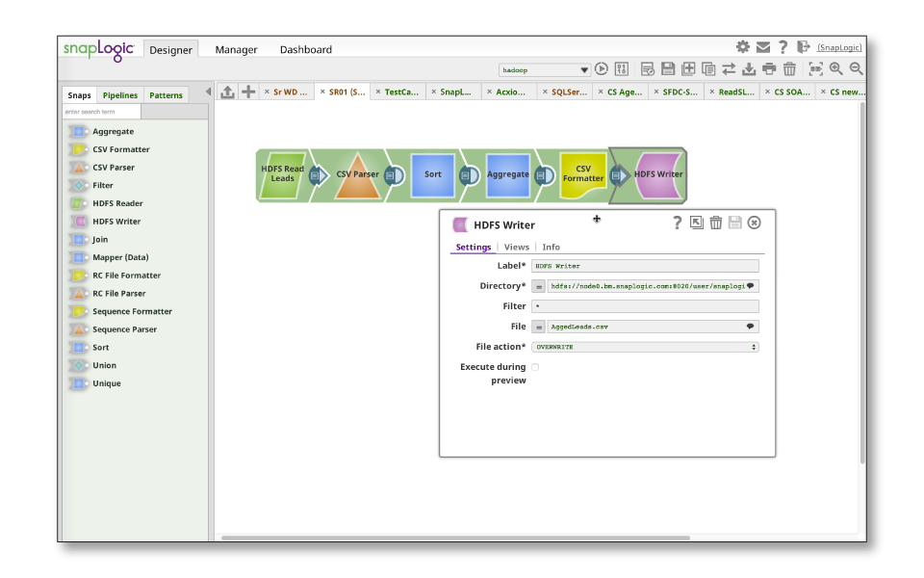
Task: Select RC File Parser snap in list
Action: [119, 293]
